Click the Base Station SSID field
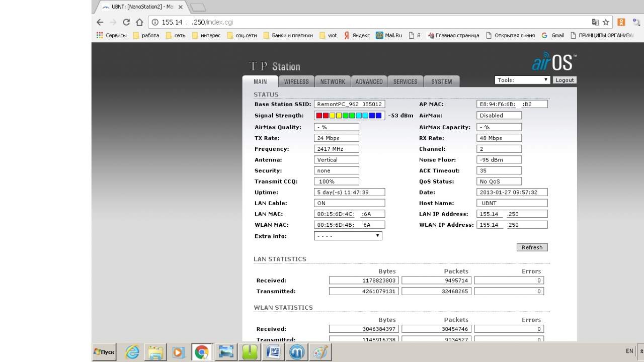Viewport: 644px width, 362px height. click(x=349, y=104)
